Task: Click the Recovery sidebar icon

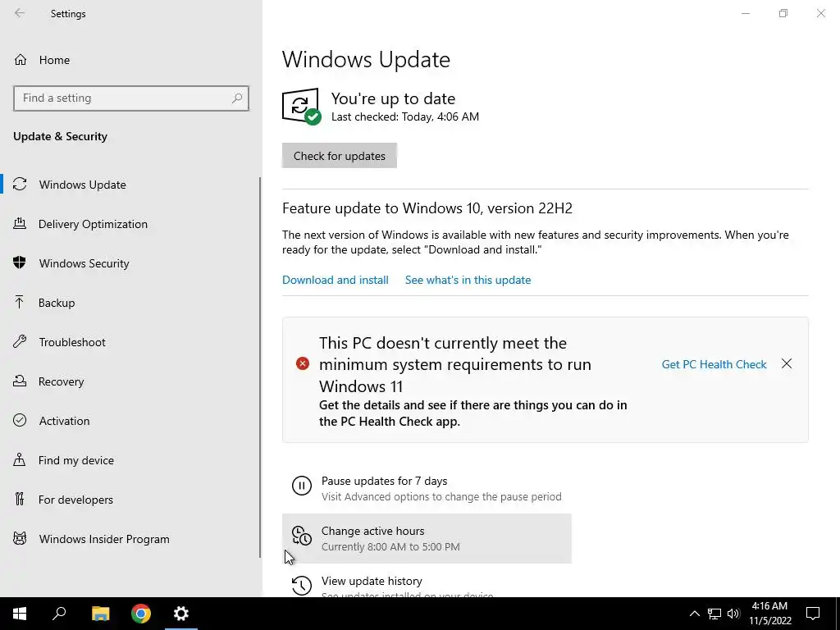Action: tap(20, 381)
